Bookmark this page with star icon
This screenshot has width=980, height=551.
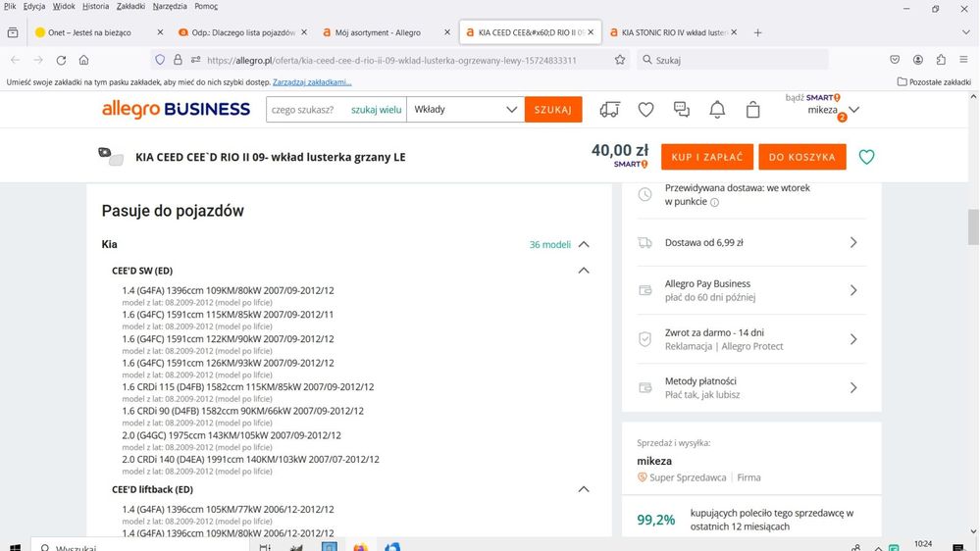tap(619, 60)
